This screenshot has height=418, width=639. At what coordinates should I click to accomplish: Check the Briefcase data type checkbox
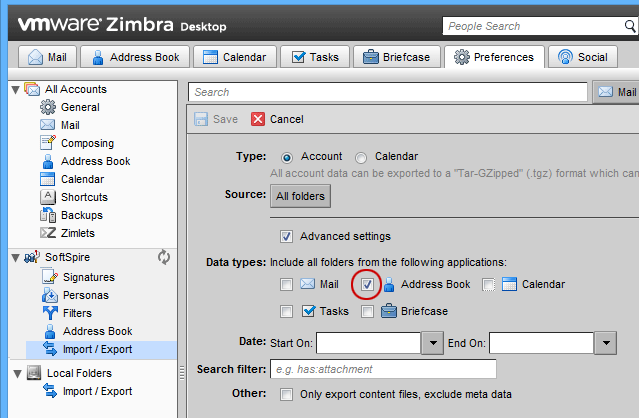[x=367, y=312]
